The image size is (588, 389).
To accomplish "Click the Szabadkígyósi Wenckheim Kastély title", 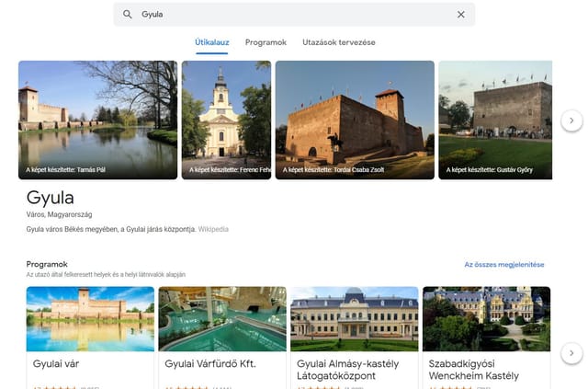I will [x=474, y=370].
